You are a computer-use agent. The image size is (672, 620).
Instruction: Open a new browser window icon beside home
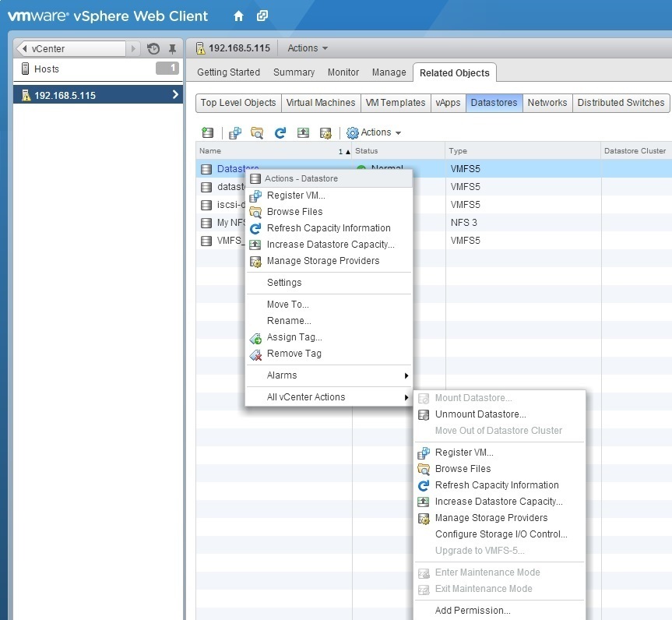(x=262, y=16)
